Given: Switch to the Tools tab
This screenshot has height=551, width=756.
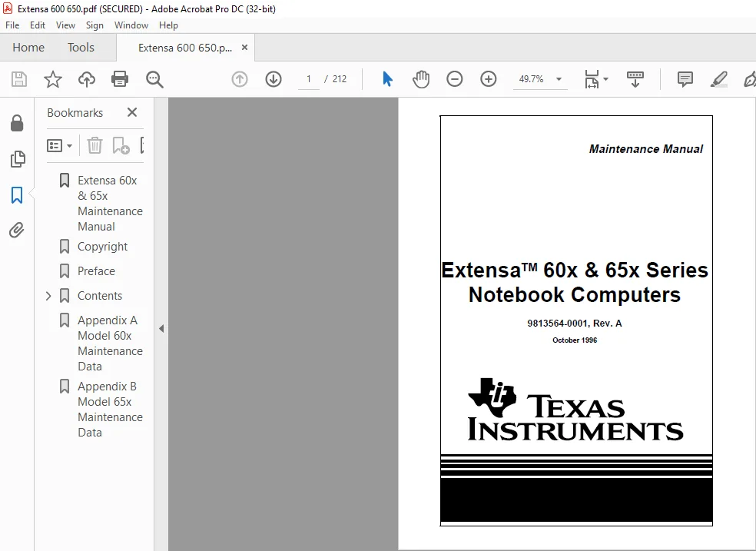Looking at the screenshot, I should [81, 47].
